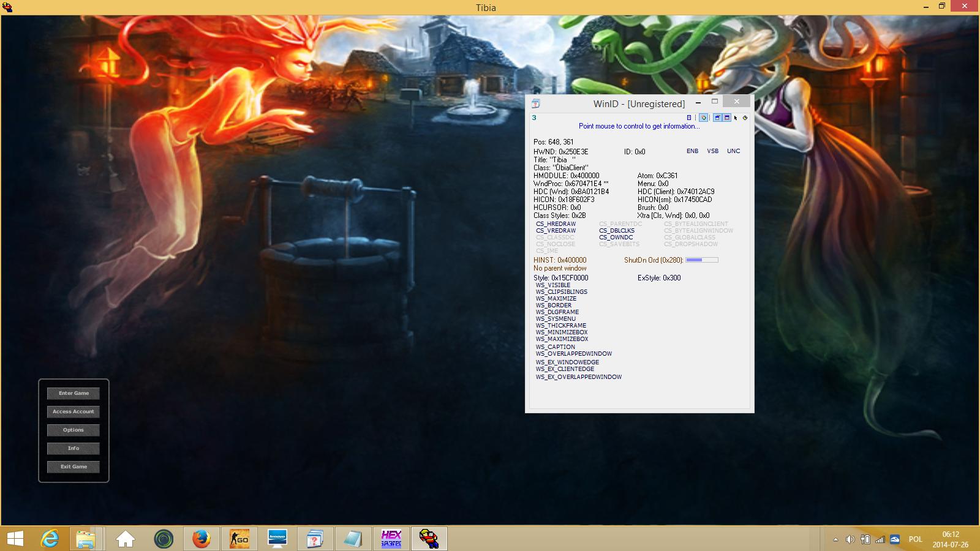Open Firefox from the taskbar

(x=201, y=539)
